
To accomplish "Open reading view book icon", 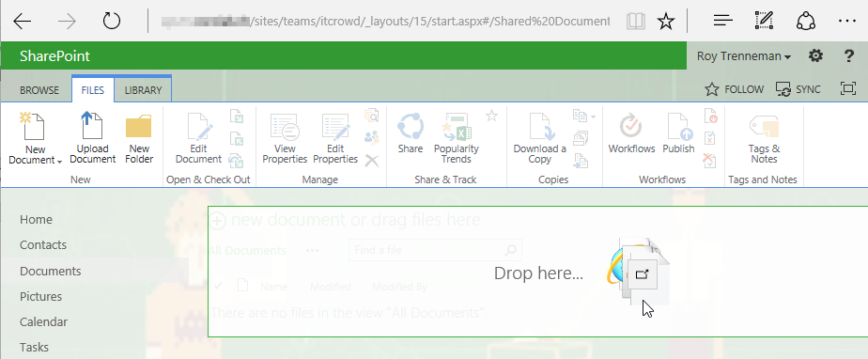I will tap(636, 22).
